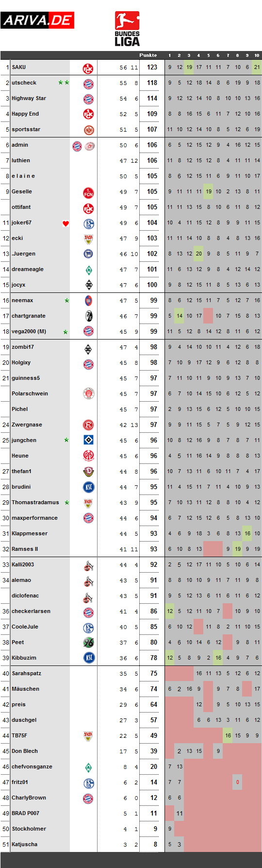The width and height of the screenshot is (262, 868).
Task: Click the Fortuna crest beside Zwergnase
Action: (x=88, y=425)
